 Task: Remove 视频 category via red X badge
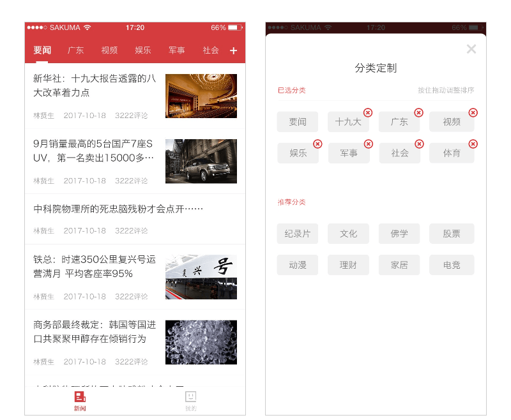pos(473,112)
